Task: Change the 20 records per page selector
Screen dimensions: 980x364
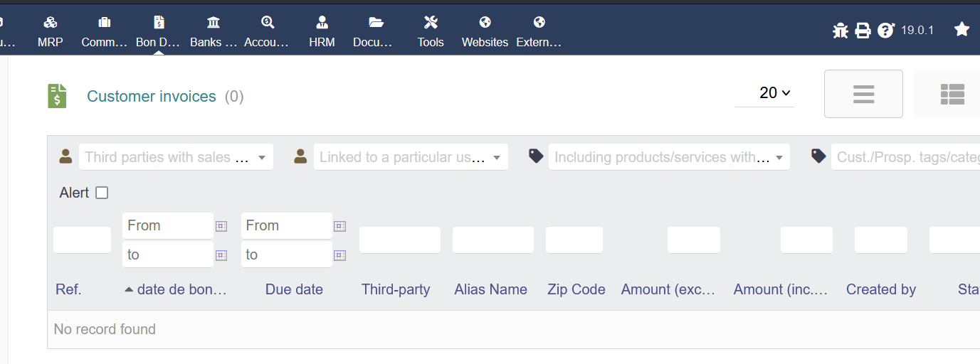Action: click(x=765, y=93)
